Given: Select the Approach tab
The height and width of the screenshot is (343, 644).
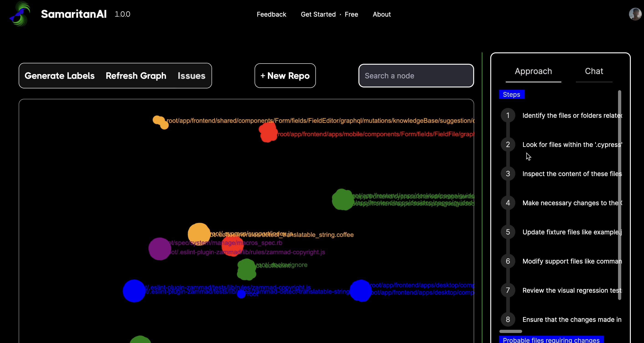Looking at the screenshot, I should pyautogui.click(x=533, y=71).
